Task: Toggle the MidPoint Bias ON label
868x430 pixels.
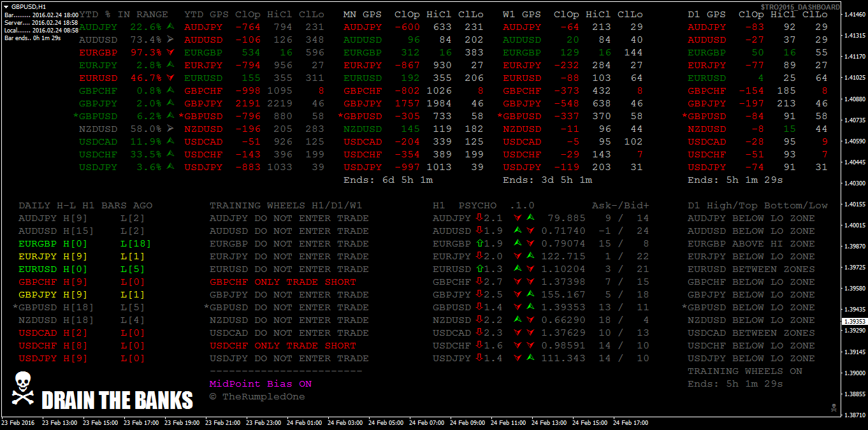Action: coord(261,384)
